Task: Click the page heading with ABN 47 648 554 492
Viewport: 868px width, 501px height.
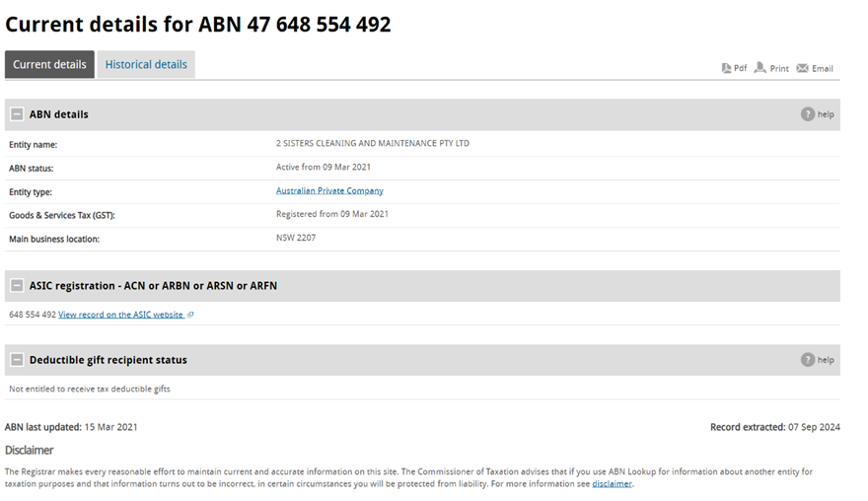Action: point(198,25)
